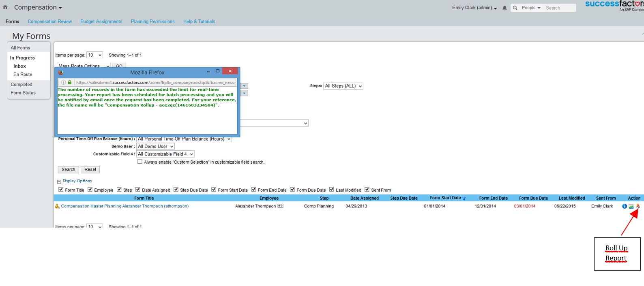Open the Demo User dropdown
The image size is (644, 286).
point(155,147)
